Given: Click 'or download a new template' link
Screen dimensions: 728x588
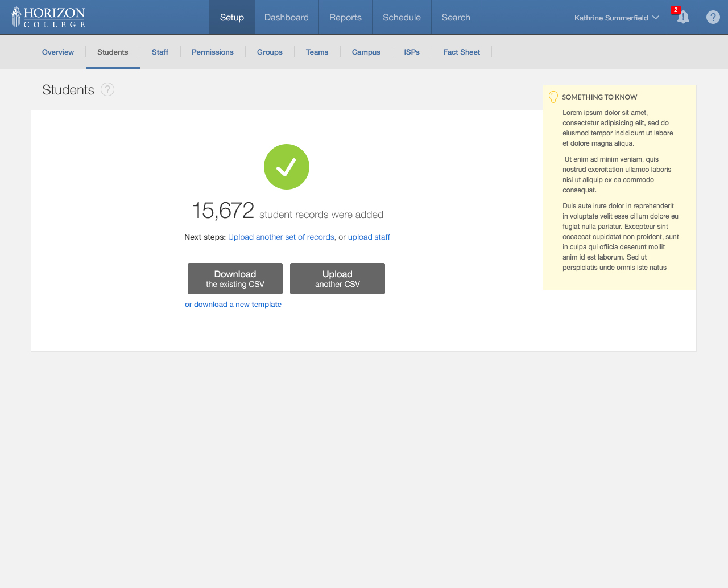Looking at the screenshot, I should click(x=233, y=304).
